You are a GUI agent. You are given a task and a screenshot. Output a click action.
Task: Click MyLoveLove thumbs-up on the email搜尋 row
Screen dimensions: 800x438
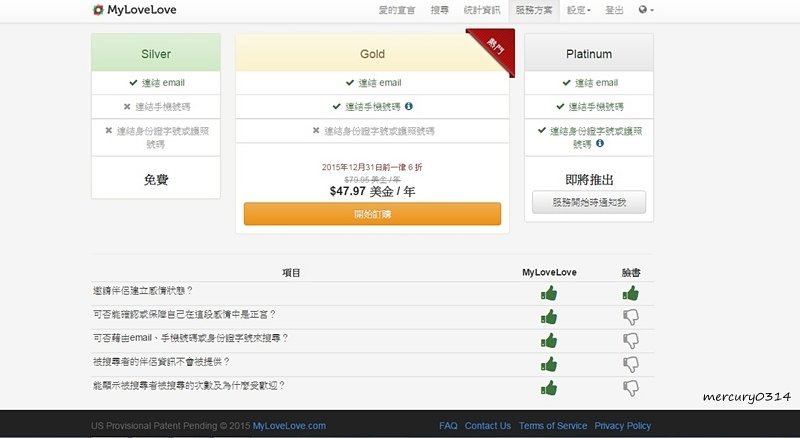pyautogui.click(x=549, y=340)
